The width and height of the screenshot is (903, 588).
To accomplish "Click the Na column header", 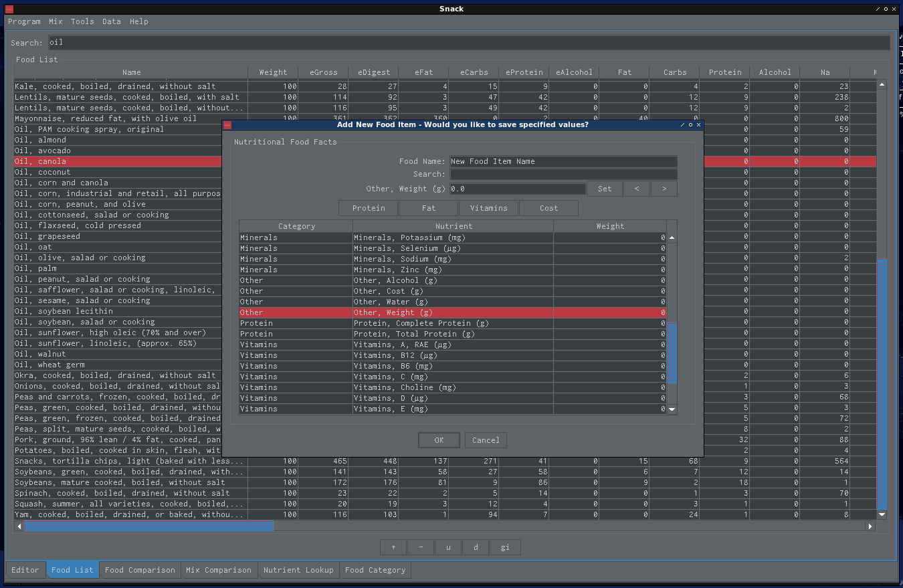I will coord(825,72).
